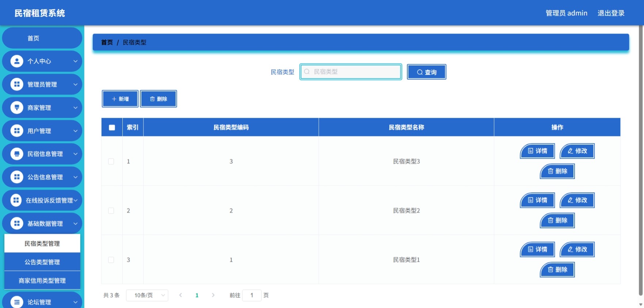Click the 论坛管理 list icon
Image resolution: width=644 pixels, height=308 pixels.
click(x=17, y=302)
